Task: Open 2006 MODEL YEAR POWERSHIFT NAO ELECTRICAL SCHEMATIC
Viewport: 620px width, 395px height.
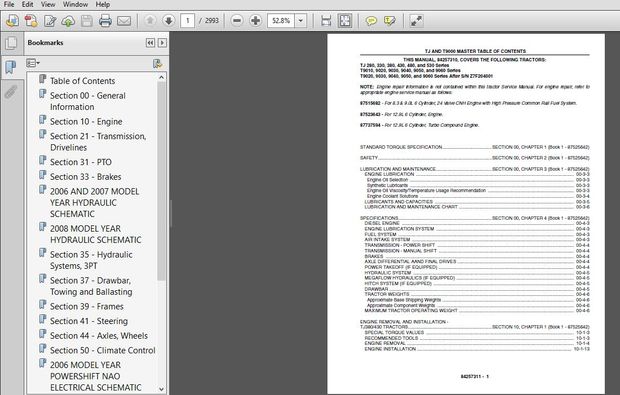Action: (x=95, y=376)
